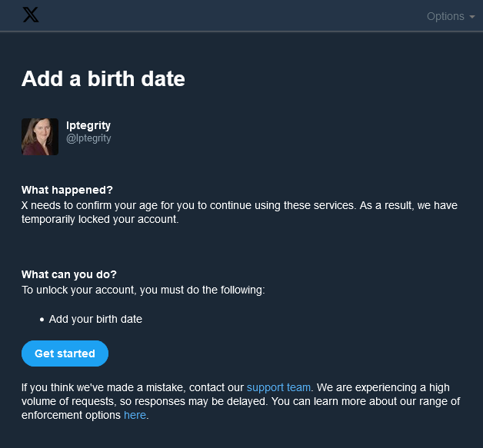Image resolution: width=483 pixels, height=448 pixels.
Task: Click the empty middle of the top header bar
Action: click(231, 16)
